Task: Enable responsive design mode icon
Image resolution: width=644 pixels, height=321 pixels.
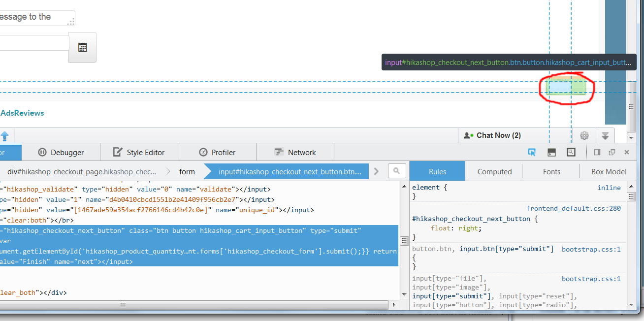Action: [571, 152]
